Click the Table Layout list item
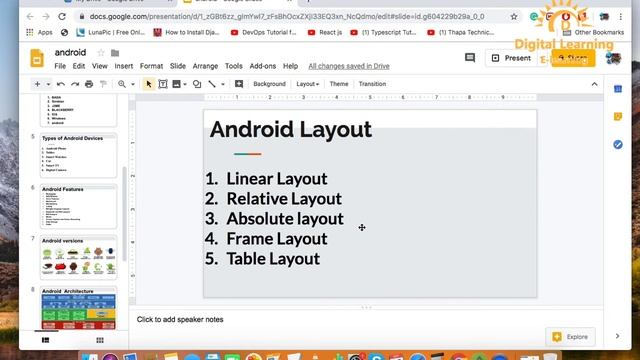640x360 pixels. 273,259
